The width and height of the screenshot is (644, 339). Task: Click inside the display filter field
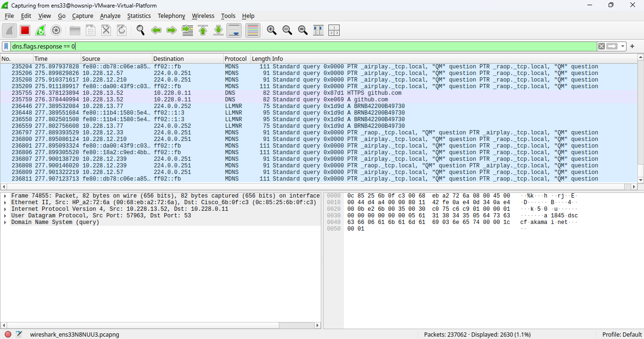(x=303, y=46)
